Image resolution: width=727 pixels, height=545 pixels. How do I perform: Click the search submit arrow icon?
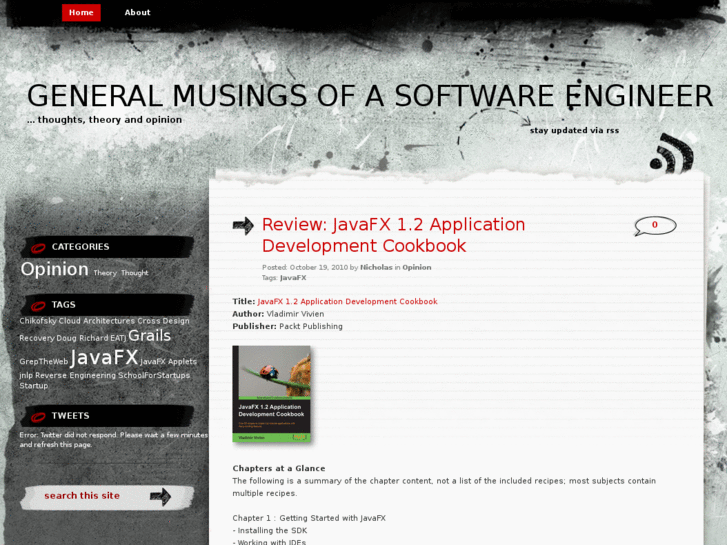point(160,497)
